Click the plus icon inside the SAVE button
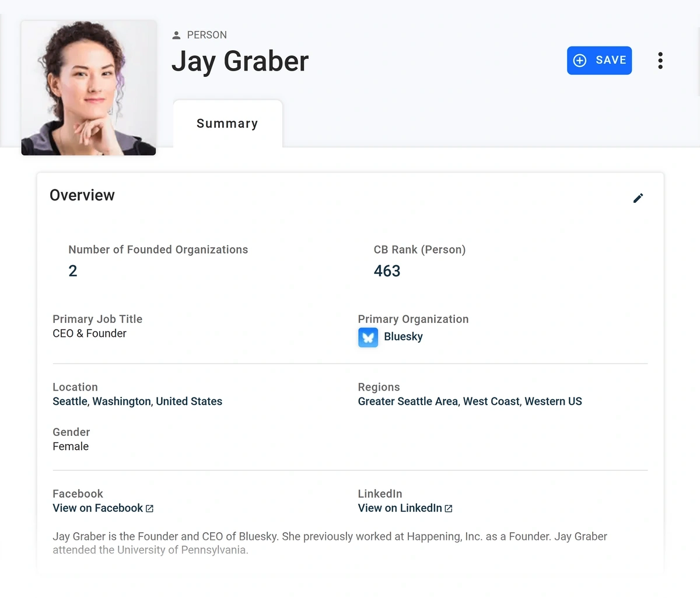This screenshot has height=598, width=700. click(579, 60)
